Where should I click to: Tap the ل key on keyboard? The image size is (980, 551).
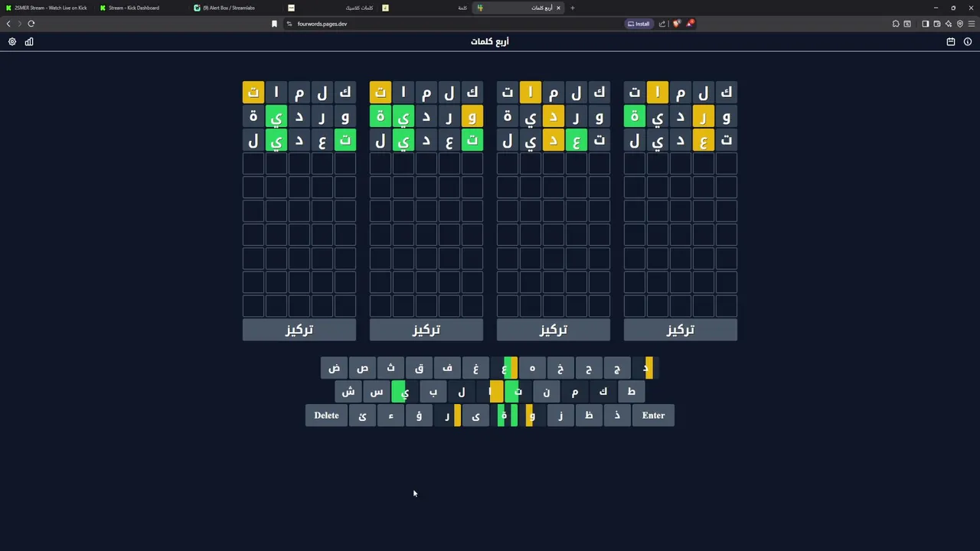[462, 392]
